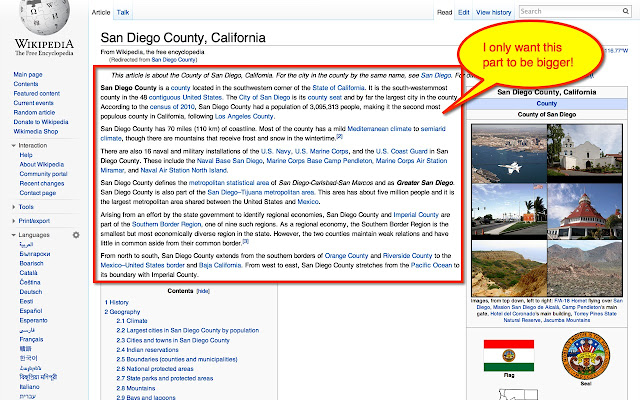
Task: Open Riverside County link
Action: [407, 256]
